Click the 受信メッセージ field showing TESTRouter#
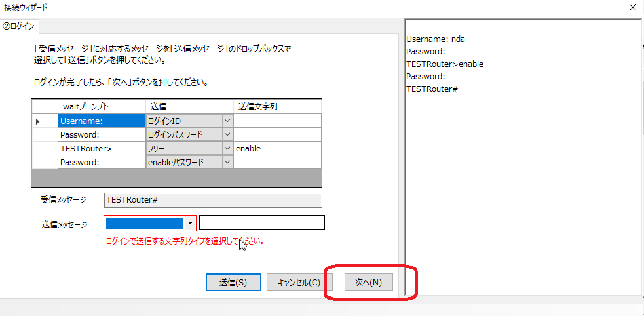Screen dimensions: 644x316 (x=213, y=200)
